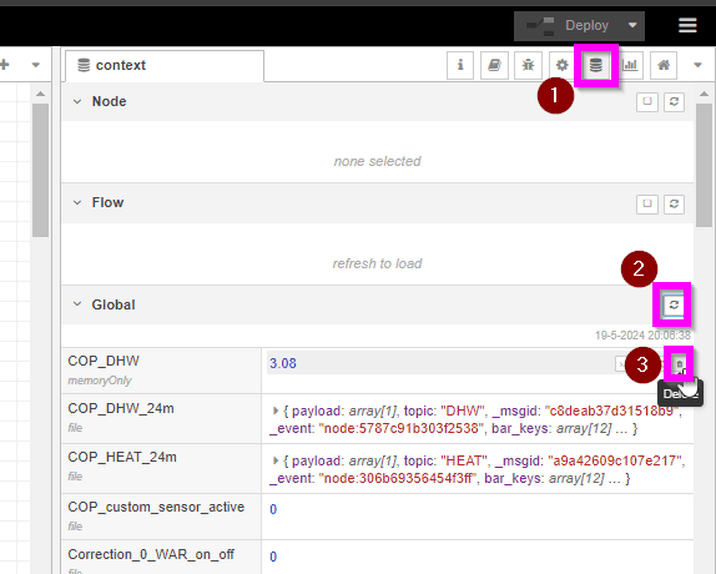Open the debug messages bug tab

coord(528,65)
